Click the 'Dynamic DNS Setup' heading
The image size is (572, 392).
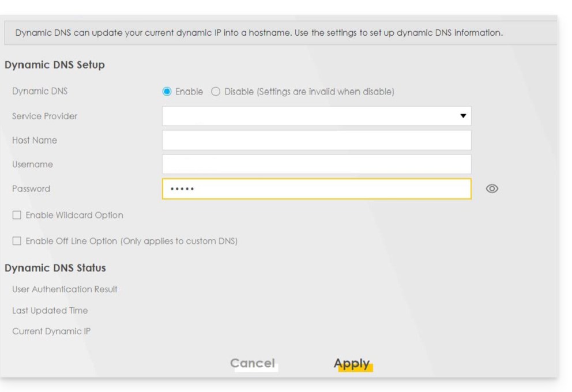point(55,65)
